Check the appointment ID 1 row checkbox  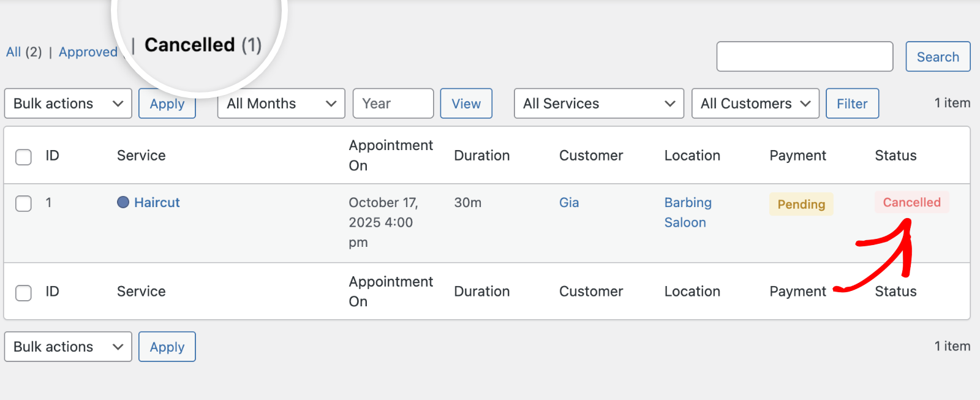(23, 203)
